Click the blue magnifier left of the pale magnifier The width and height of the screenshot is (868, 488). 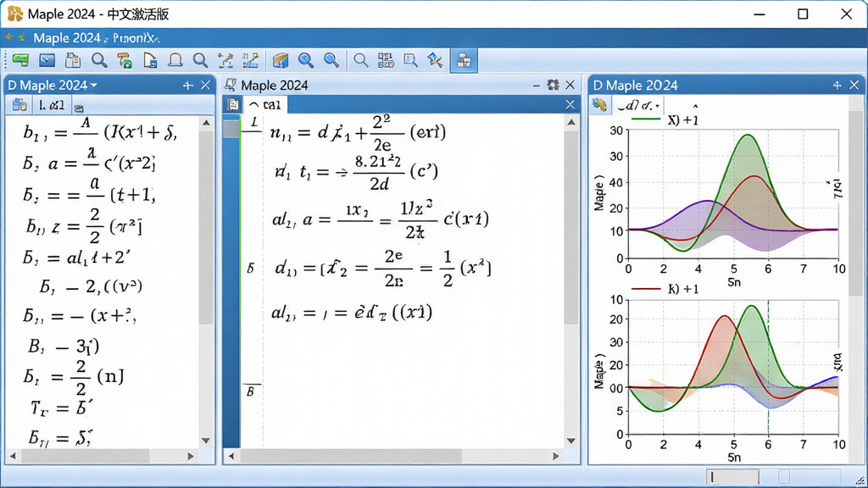(x=331, y=60)
